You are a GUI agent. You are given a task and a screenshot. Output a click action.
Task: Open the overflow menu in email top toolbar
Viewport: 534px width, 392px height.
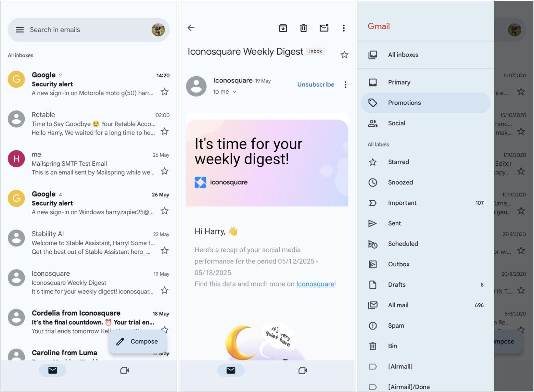pyautogui.click(x=343, y=28)
